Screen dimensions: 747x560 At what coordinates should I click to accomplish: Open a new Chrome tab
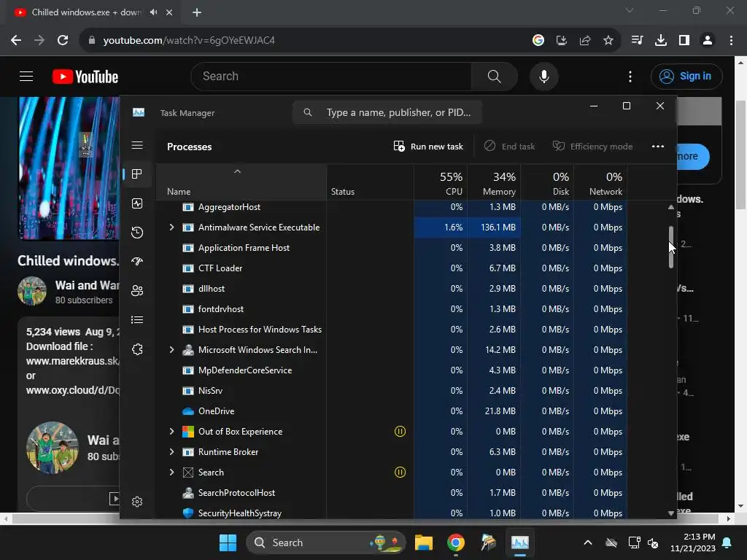tap(197, 12)
